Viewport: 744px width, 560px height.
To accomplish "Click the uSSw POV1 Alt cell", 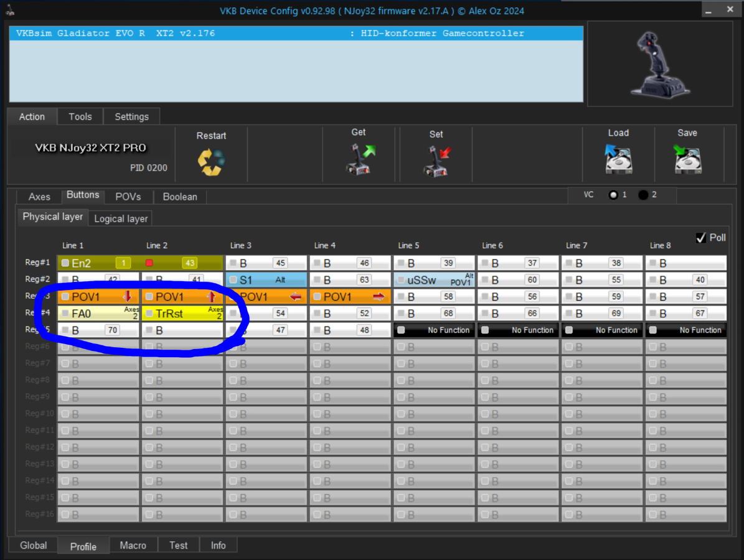I will [434, 280].
